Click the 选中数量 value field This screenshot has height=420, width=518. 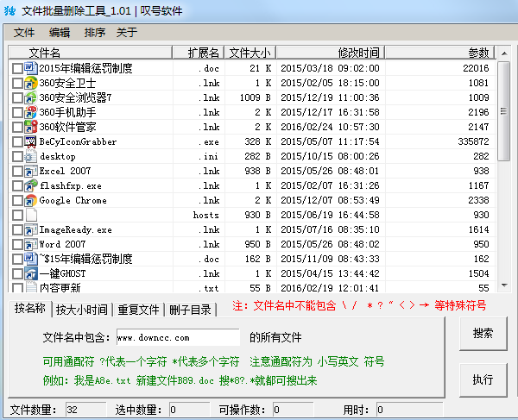pyautogui.click(x=189, y=410)
